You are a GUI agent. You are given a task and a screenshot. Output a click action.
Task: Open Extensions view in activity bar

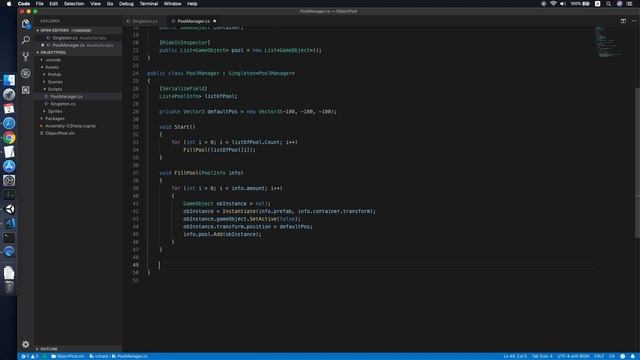pyautogui.click(x=26, y=90)
